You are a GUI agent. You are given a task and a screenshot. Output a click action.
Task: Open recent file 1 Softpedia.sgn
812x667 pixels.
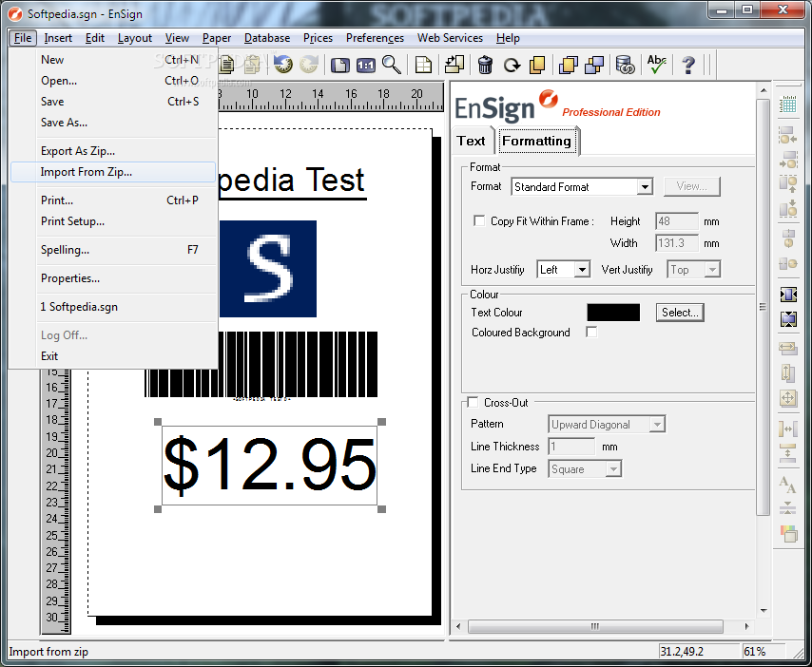click(113, 307)
